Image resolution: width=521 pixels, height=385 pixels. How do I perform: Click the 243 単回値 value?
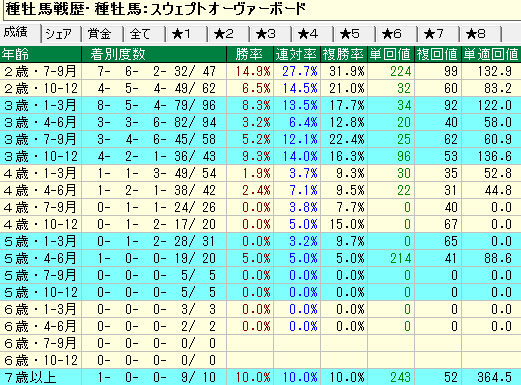click(x=401, y=377)
